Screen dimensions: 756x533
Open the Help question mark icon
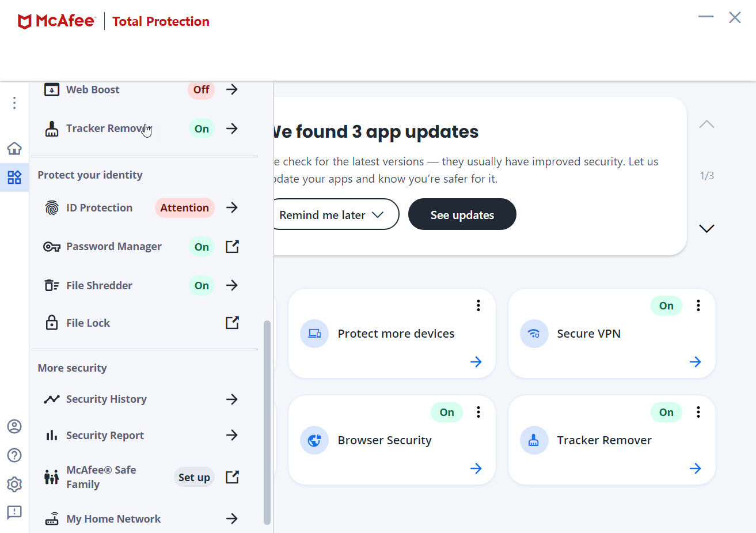click(x=14, y=455)
